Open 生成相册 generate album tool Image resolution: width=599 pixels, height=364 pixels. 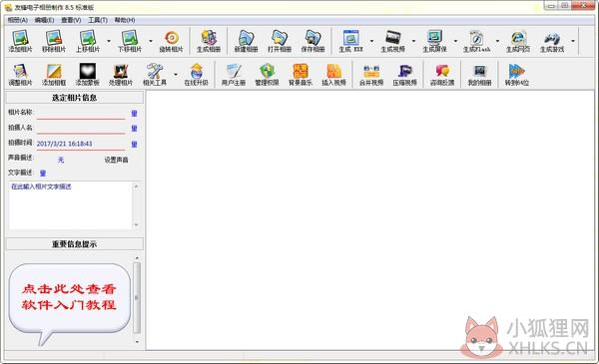[x=209, y=41]
